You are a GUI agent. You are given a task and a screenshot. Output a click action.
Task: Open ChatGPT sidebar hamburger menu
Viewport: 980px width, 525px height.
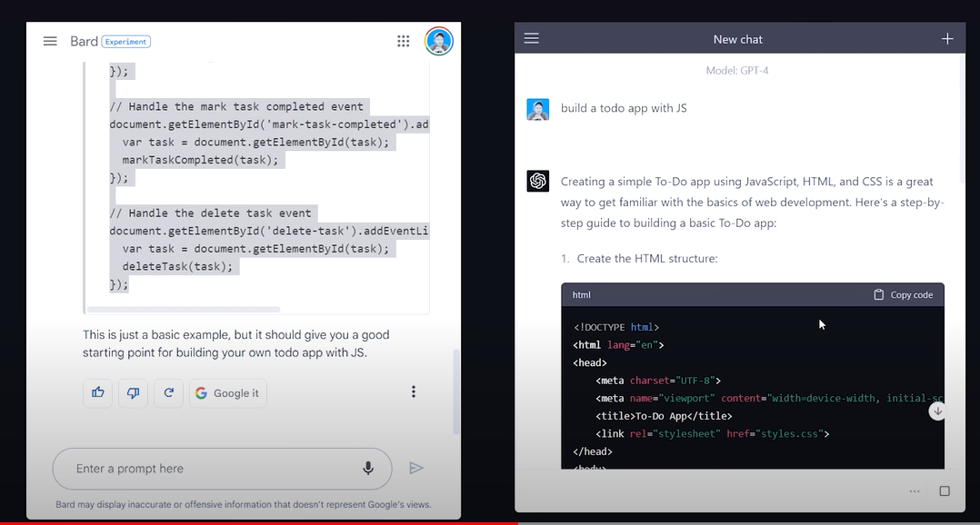coord(531,39)
